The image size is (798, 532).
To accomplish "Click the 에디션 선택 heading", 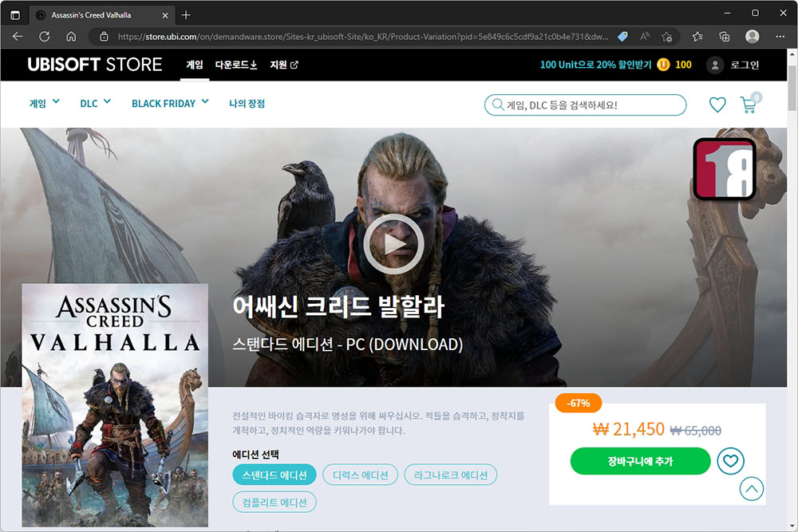I will [255, 454].
